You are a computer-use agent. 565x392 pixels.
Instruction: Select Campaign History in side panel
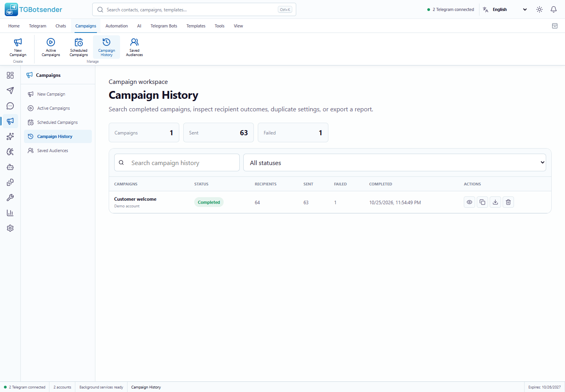coord(58,136)
